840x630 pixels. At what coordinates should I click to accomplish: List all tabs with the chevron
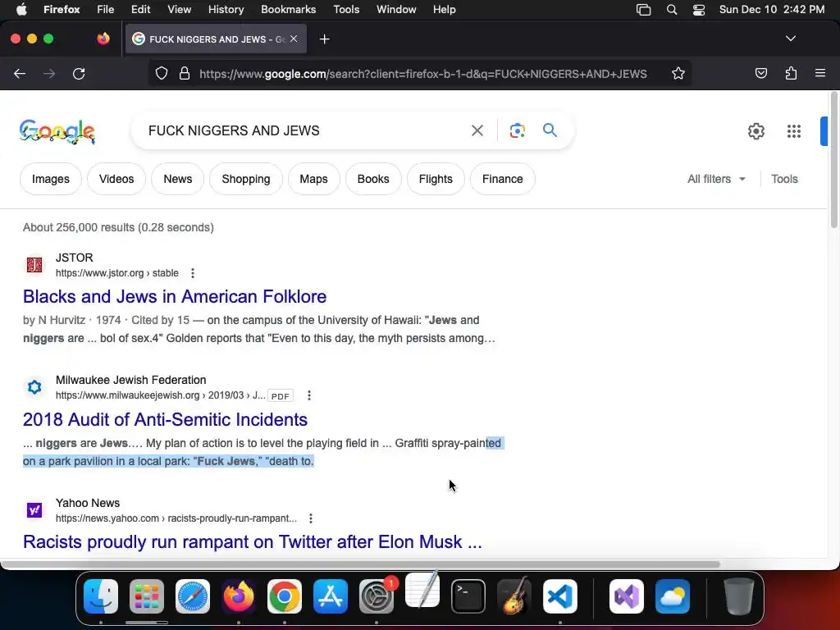(790, 39)
